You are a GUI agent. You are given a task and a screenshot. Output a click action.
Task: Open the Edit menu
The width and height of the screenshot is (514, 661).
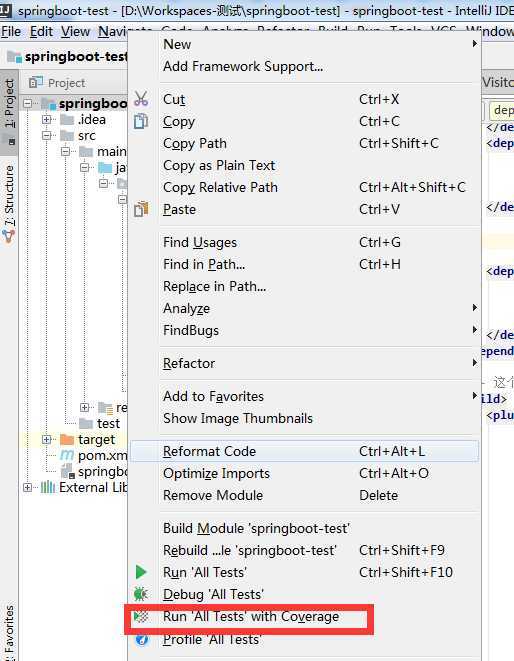41,31
